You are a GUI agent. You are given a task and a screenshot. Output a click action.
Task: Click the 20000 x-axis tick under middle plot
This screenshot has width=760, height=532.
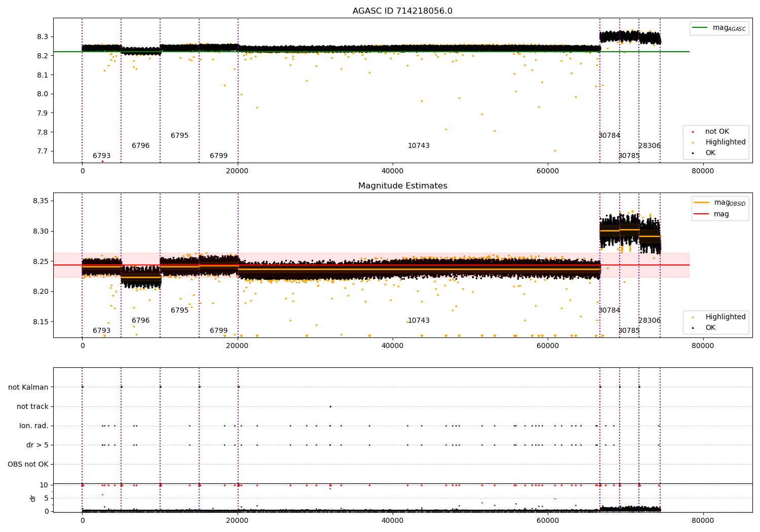point(237,346)
